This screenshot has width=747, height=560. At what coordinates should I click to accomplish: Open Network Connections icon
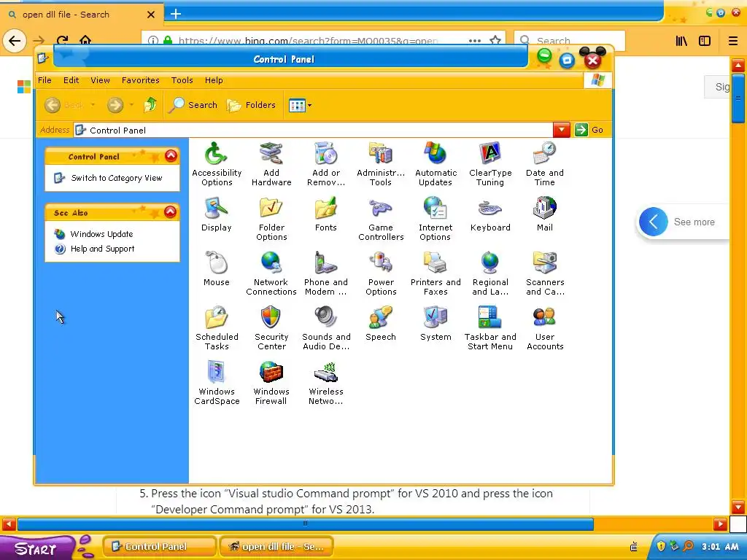(271, 273)
